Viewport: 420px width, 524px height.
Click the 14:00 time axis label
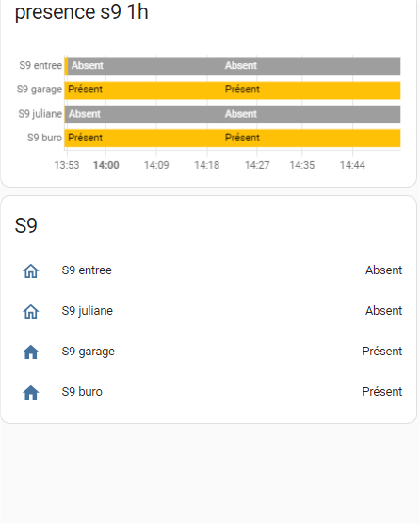[x=105, y=165]
